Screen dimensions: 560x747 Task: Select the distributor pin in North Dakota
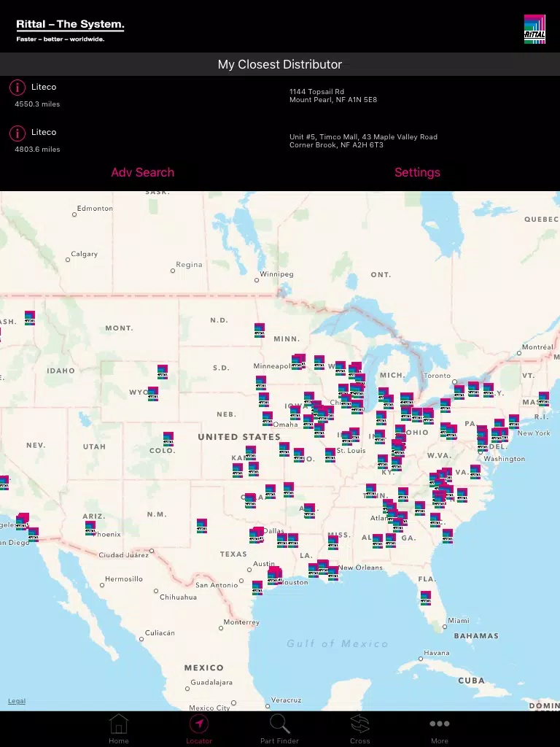click(x=260, y=330)
